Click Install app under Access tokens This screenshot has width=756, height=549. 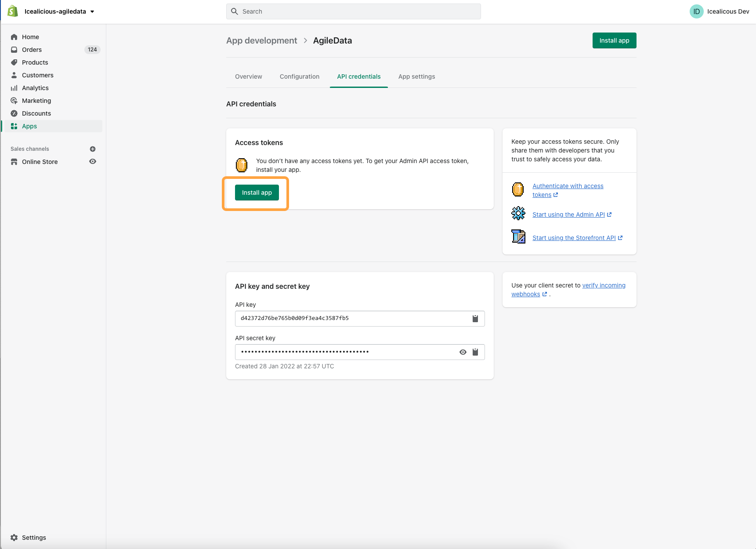(x=257, y=193)
